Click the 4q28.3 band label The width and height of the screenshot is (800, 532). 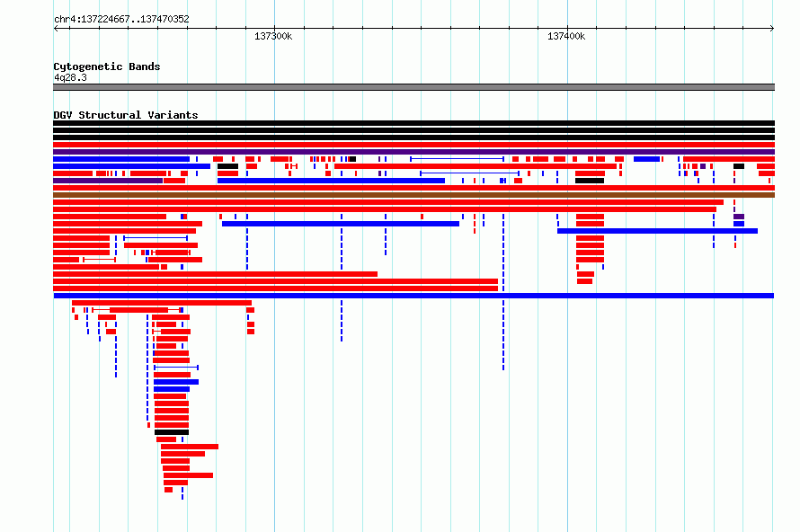click(70, 77)
